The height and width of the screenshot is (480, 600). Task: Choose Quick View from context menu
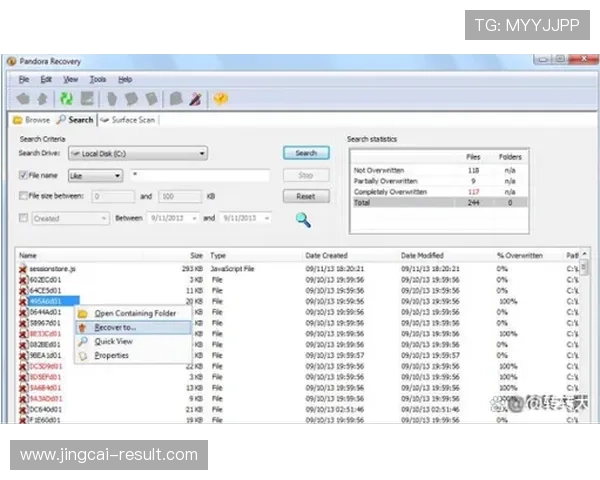coord(133,341)
